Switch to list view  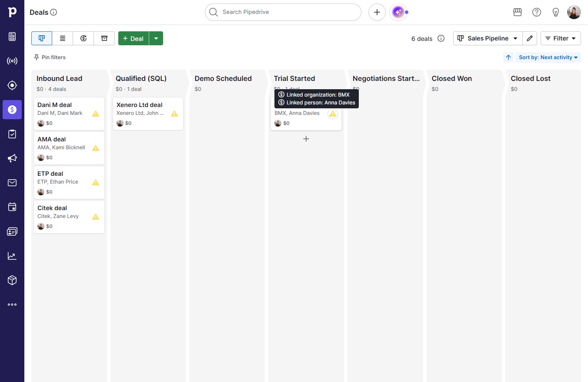coord(63,38)
